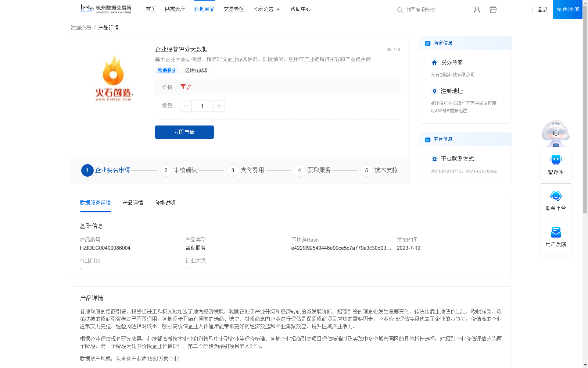
Task: Select step 4 获取服务
Action: click(312, 170)
